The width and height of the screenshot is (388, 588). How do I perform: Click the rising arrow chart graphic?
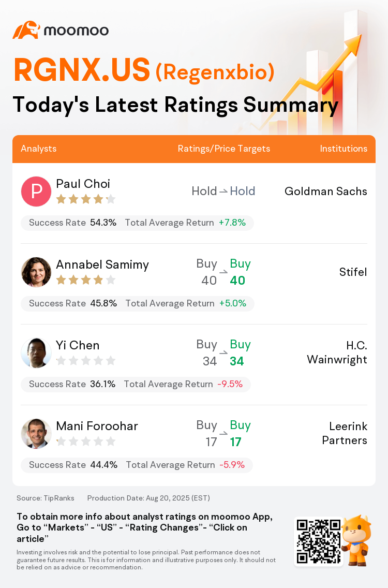(307, 75)
